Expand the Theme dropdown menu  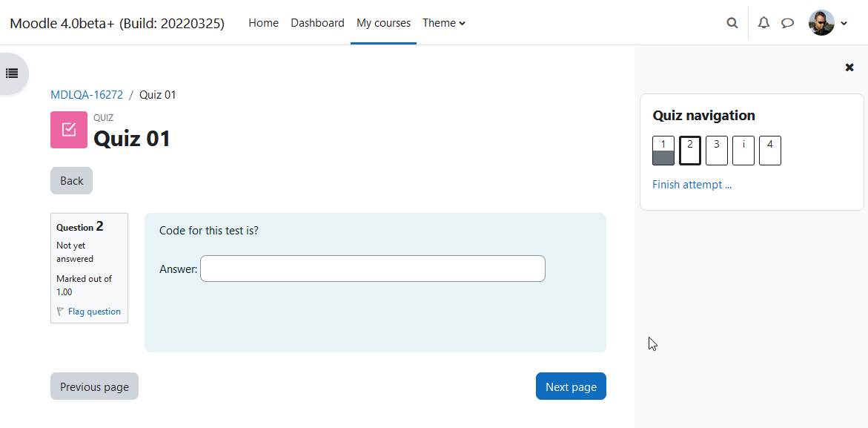[x=444, y=23]
